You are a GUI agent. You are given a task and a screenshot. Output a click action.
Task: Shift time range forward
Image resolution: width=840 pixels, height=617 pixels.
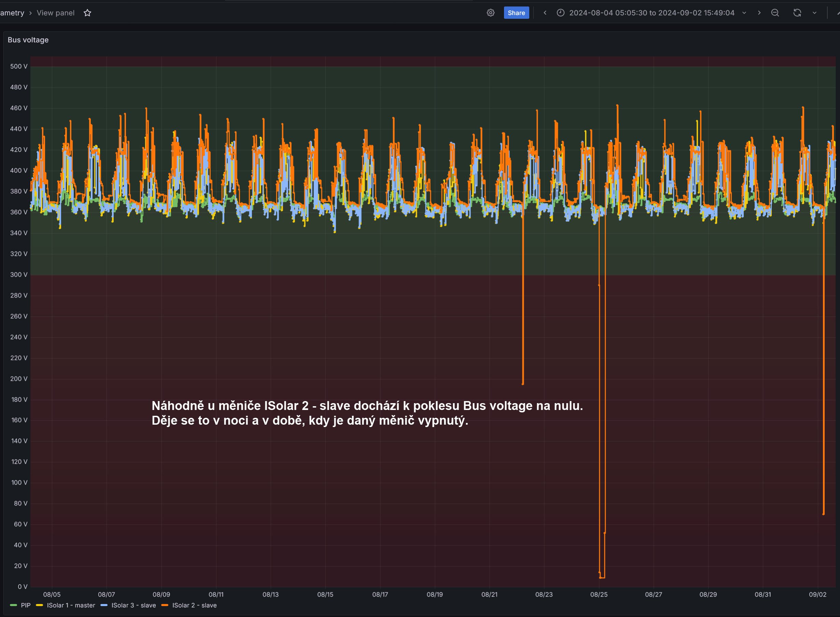759,13
